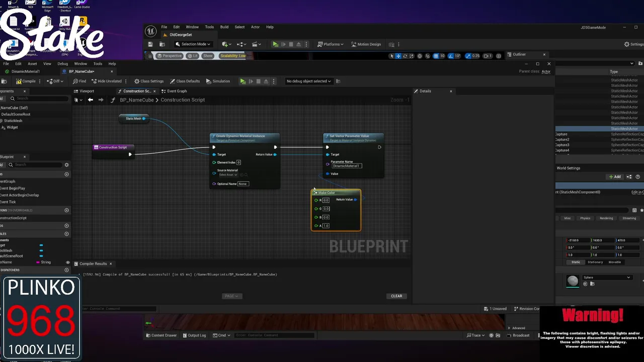The height and width of the screenshot is (362, 644).
Task: Click the Static Mesh variable node
Action: (133, 119)
